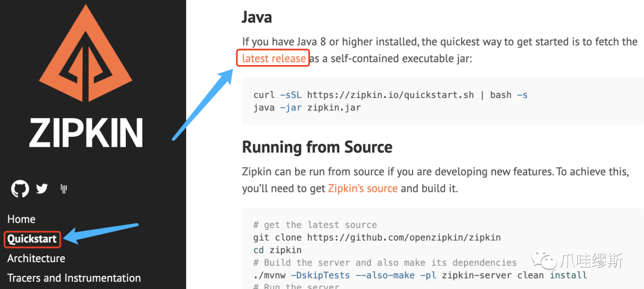This screenshot has height=289, width=644.
Task: Click the Java section heading
Action: [257, 17]
